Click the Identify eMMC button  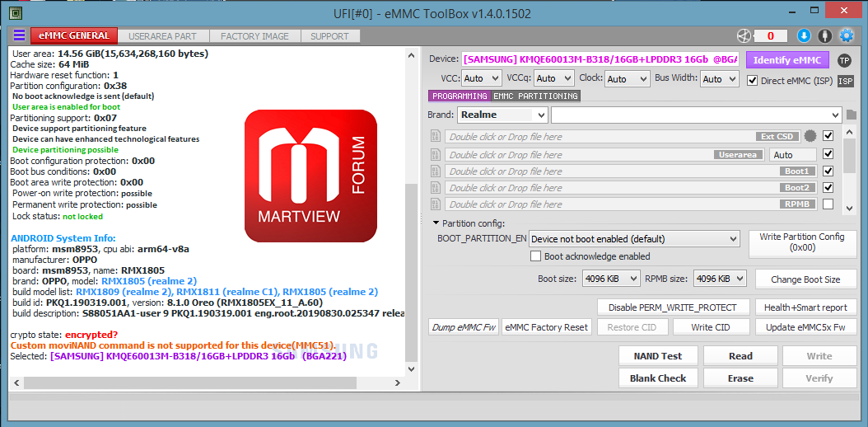pyautogui.click(x=786, y=60)
